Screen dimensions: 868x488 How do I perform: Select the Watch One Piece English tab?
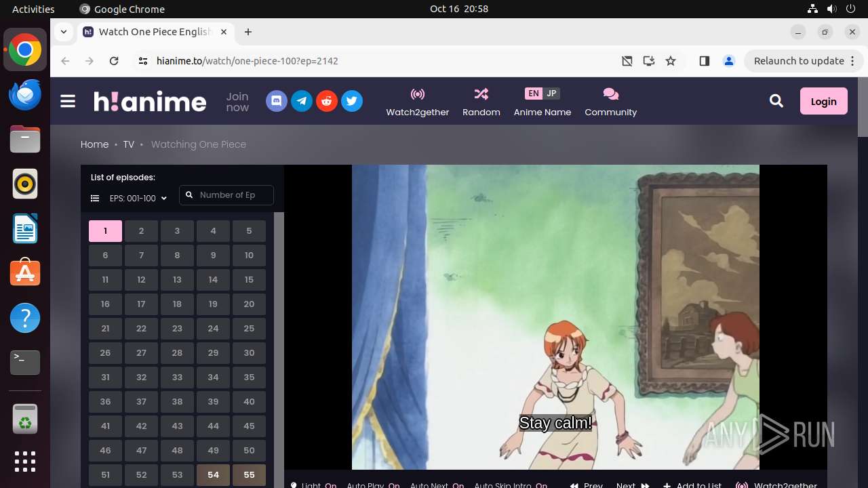156,32
